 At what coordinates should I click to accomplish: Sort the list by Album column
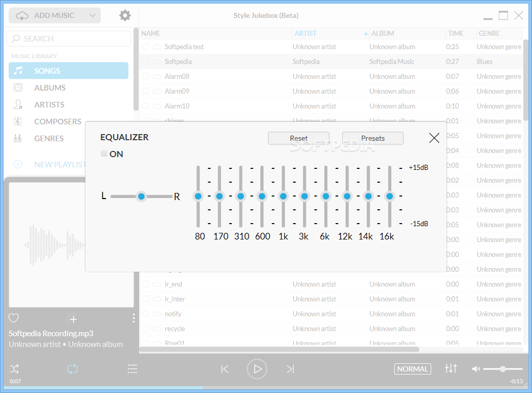tap(383, 33)
